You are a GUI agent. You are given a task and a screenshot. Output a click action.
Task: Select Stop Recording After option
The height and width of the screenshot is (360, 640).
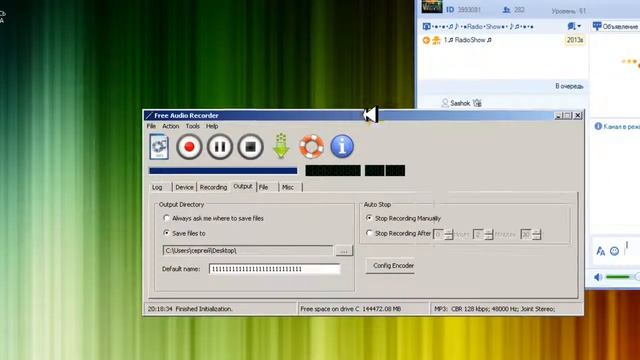tap(398, 233)
